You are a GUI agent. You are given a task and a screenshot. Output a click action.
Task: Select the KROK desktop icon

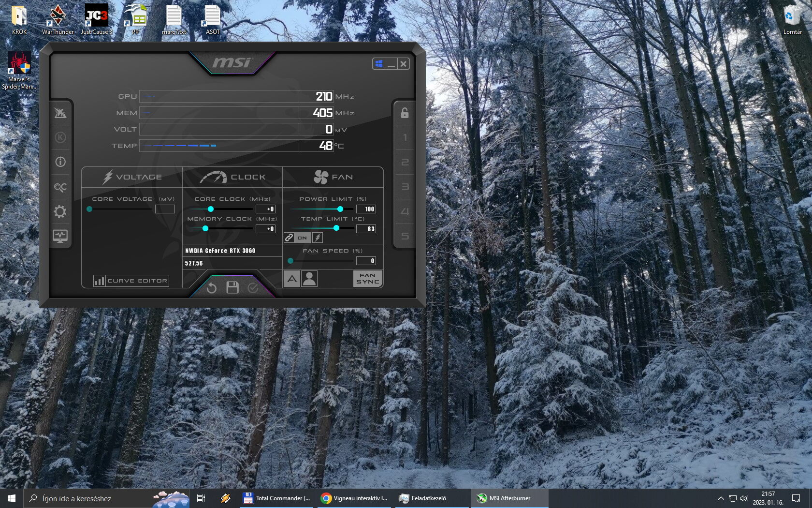19,20
